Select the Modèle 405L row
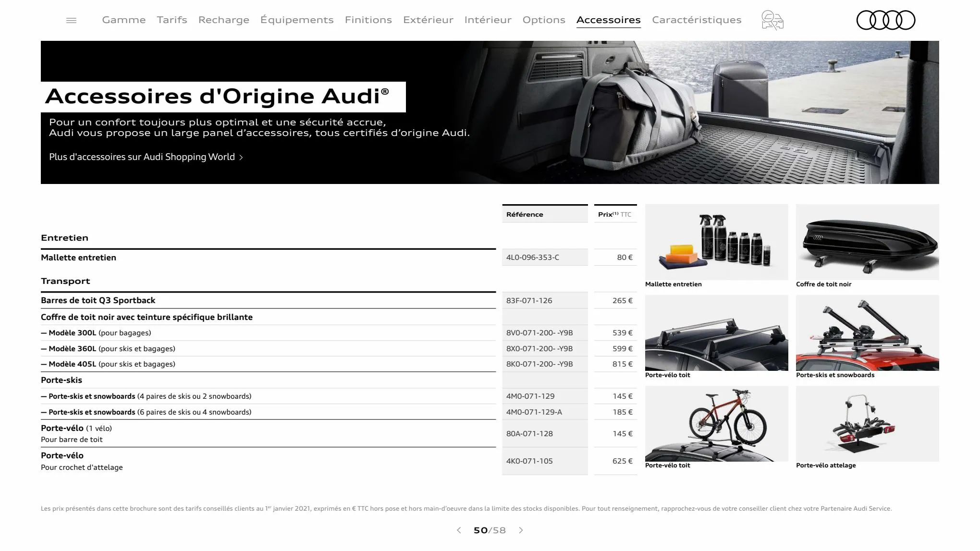The width and height of the screenshot is (980, 551). (268, 364)
